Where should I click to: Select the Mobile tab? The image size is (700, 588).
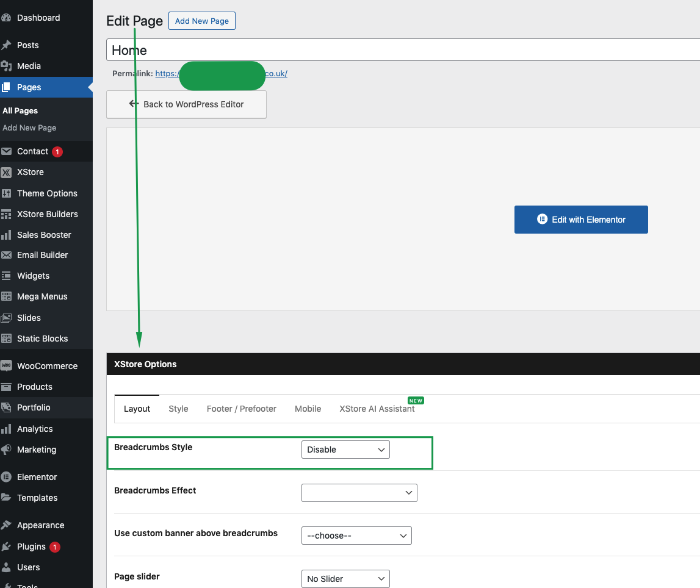coord(308,409)
